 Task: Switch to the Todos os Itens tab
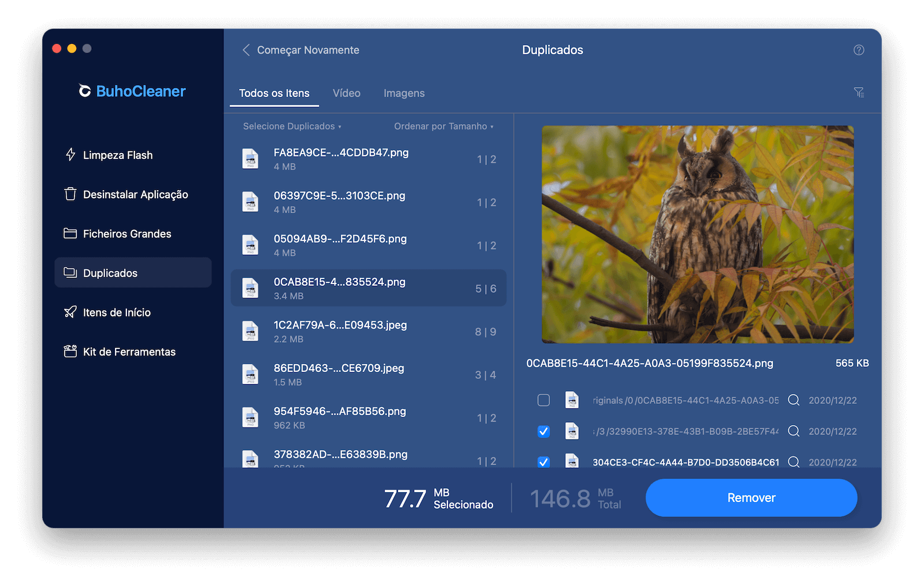click(274, 94)
